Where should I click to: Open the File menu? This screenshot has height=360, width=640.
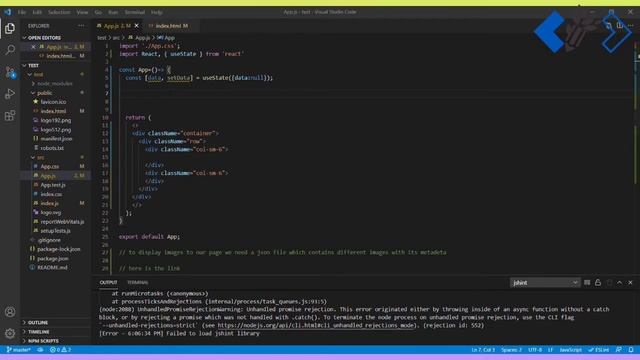[x=22, y=12]
